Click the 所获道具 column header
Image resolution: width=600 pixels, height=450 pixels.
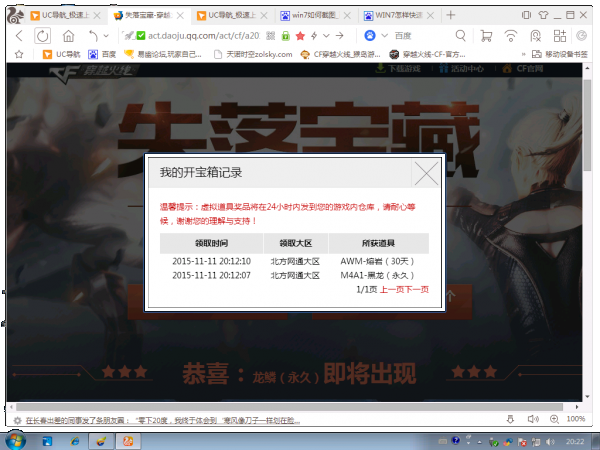pyautogui.click(x=378, y=243)
